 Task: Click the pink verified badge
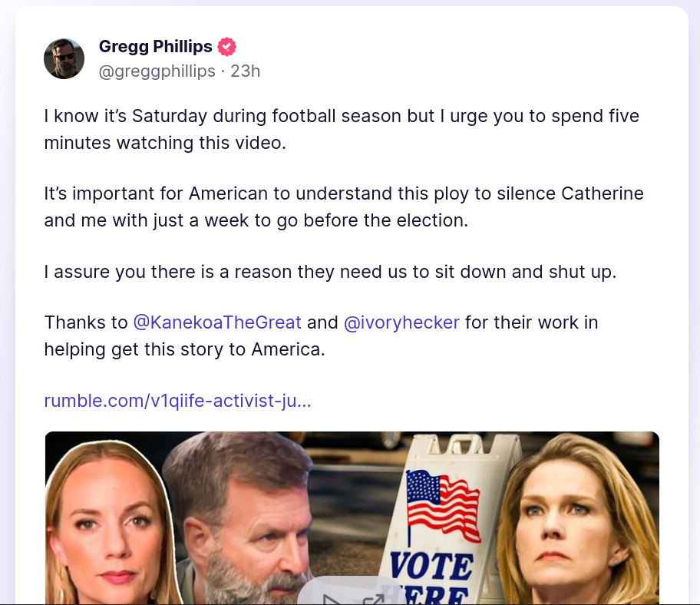click(226, 46)
